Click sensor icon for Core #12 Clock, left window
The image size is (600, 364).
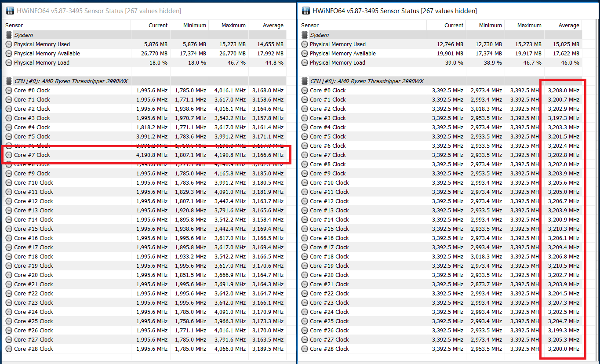coord(9,201)
